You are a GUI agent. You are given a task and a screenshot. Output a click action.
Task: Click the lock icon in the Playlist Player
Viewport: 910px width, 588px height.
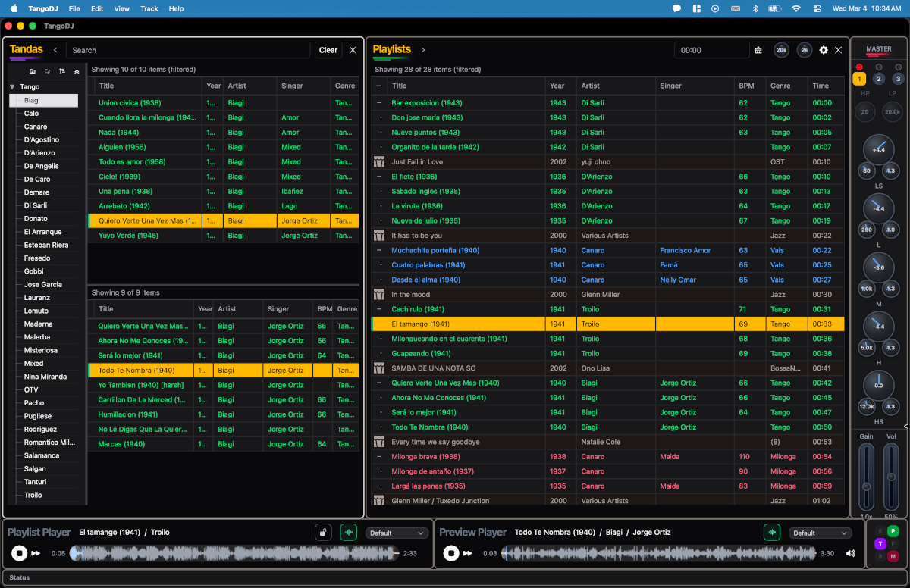[324, 533]
